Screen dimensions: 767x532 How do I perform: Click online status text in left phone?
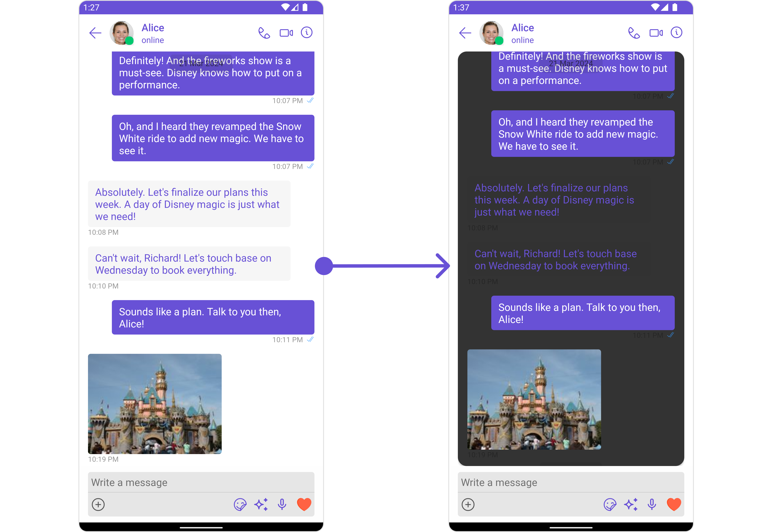click(x=152, y=40)
